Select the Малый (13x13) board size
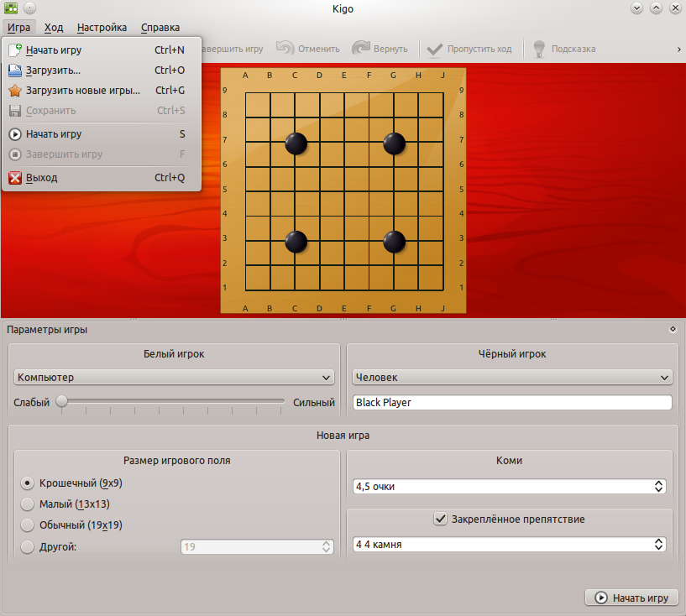This screenshot has width=686, height=616. coord(27,504)
